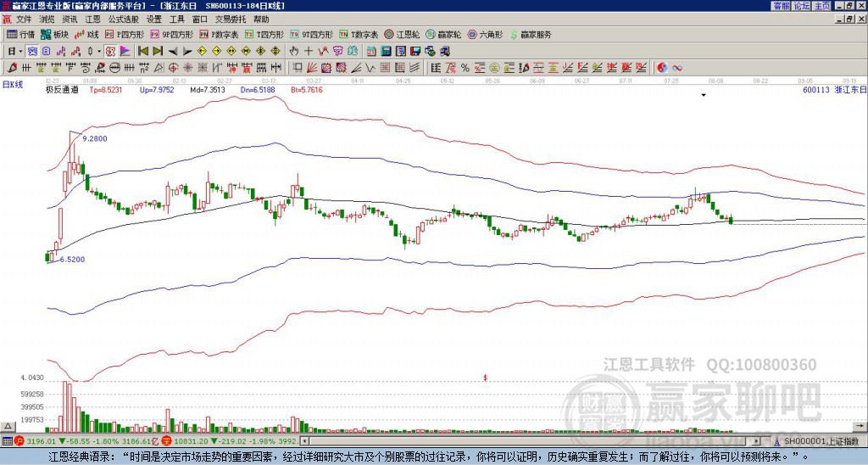Open the 日 period dropdown
Image resolution: width=868 pixels, height=465 pixels.
(x=15, y=51)
